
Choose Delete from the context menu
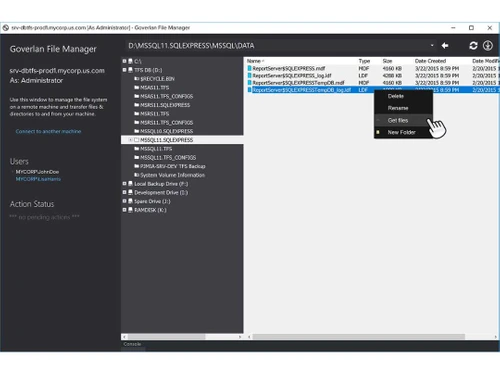(x=403, y=96)
